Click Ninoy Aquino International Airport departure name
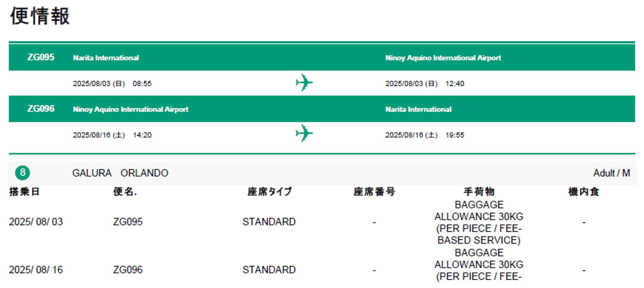 coord(130,109)
